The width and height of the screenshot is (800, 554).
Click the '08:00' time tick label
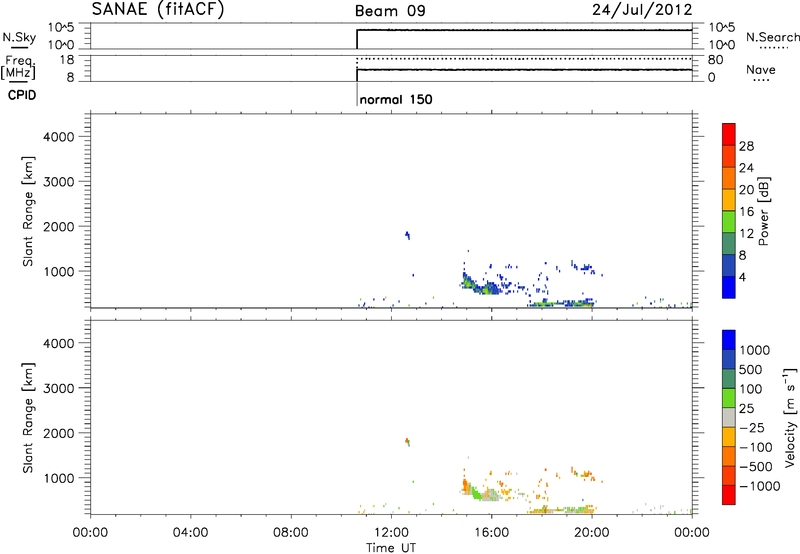point(291,533)
